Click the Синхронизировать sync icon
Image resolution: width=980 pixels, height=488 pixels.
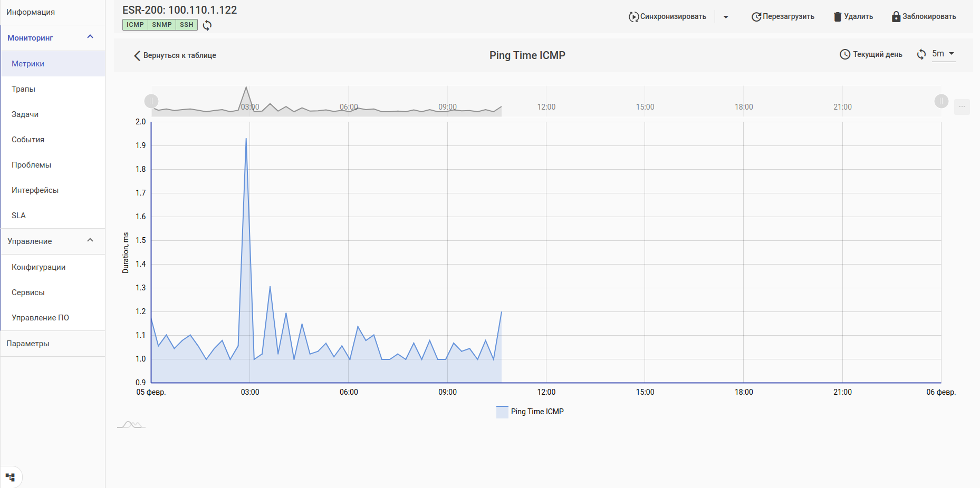633,17
